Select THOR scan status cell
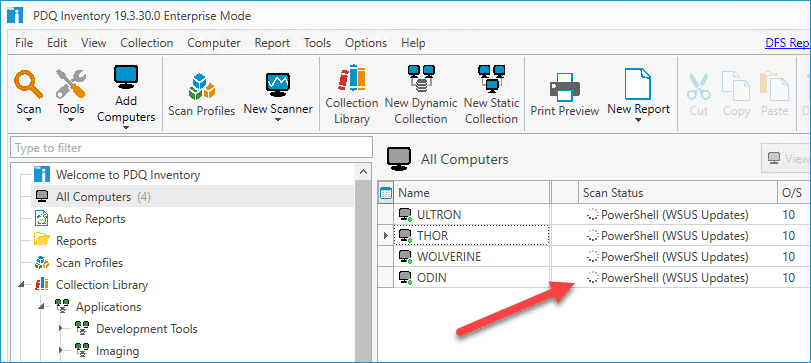811x363 pixels. click(x=678, y=236)
